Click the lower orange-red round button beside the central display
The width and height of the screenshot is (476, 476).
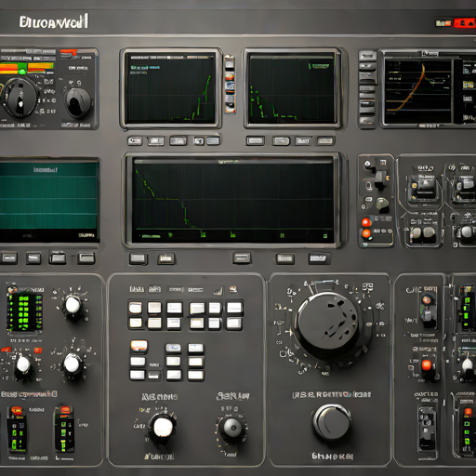366,233
